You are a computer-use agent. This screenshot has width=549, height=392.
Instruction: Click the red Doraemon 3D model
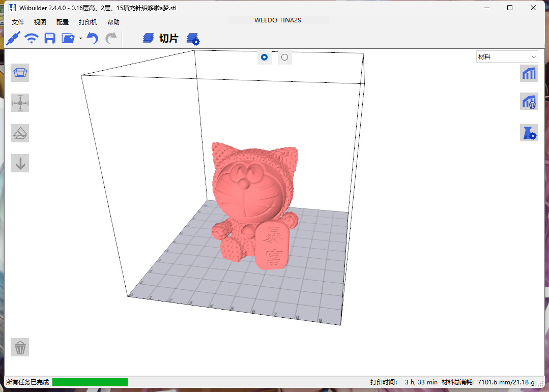pos(255,206)
